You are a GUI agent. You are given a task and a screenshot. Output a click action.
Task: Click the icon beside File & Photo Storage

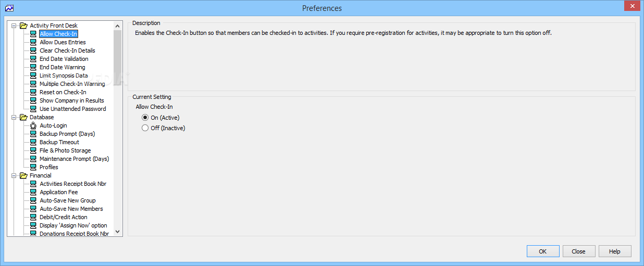pos(33,150)
